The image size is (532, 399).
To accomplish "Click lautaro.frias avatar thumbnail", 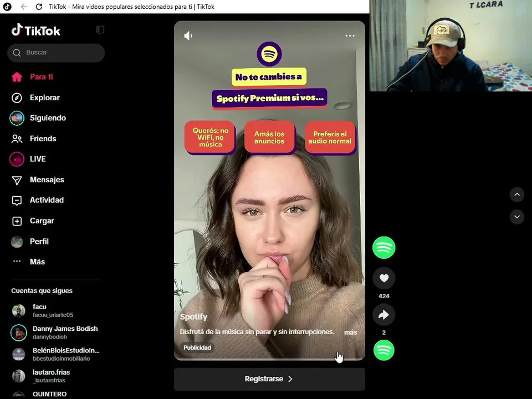I will [x=19, y=376].
